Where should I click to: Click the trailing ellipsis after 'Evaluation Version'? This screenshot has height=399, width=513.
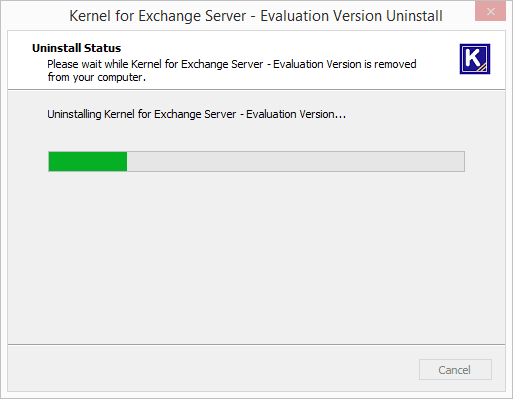[x=340, y=117]
